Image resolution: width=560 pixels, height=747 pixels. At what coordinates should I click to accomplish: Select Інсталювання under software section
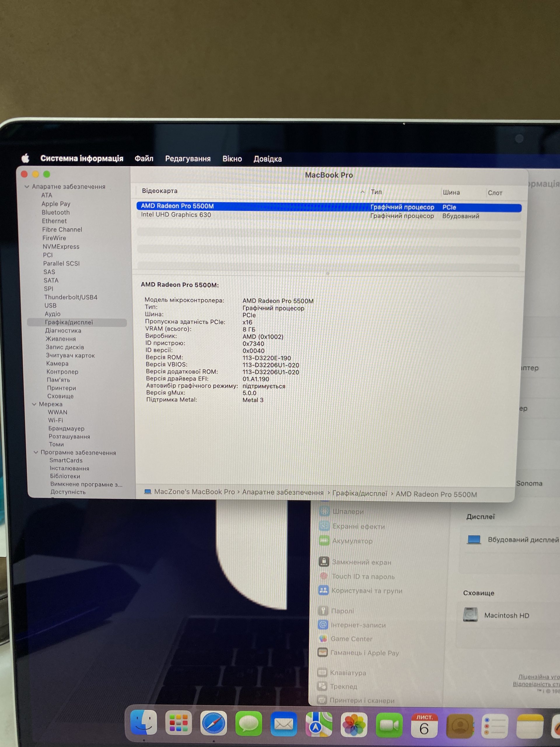(x=69, y=468)
